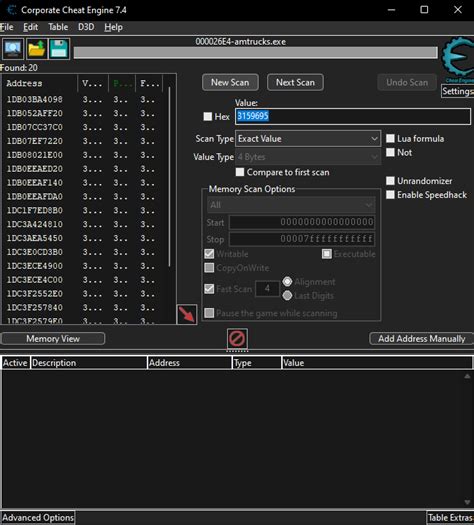Open Advanced Options
This screenshot has height=525, width=474.
38,518
